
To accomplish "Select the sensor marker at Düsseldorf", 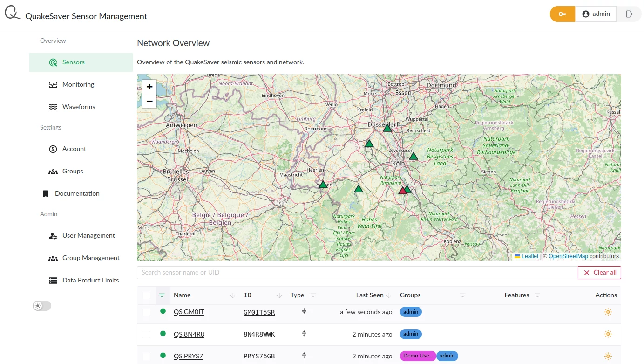I will coord(387,128).
